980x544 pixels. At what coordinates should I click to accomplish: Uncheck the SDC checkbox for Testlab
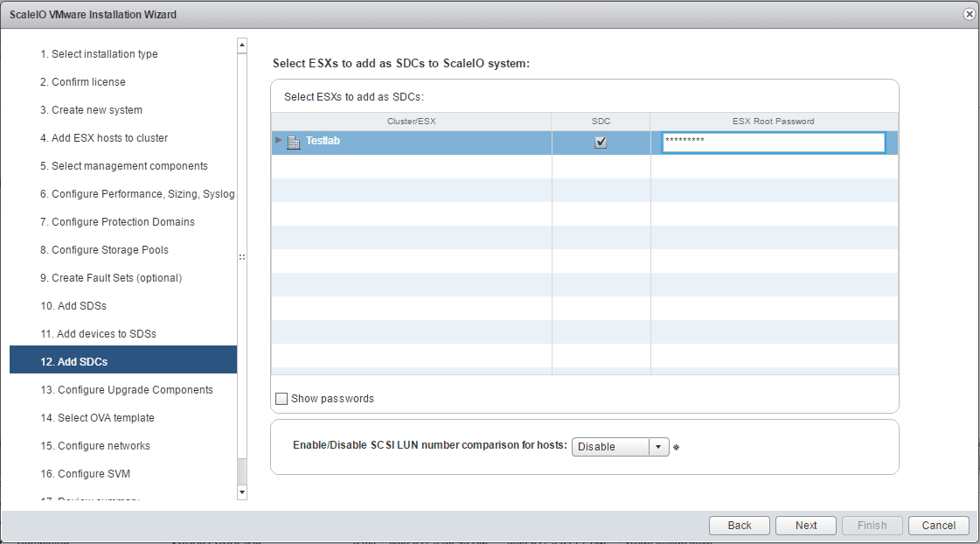tap(601, 143)
